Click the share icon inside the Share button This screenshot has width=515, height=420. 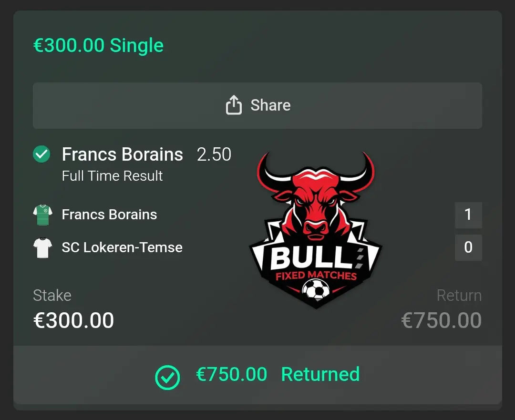click(233, 105)
